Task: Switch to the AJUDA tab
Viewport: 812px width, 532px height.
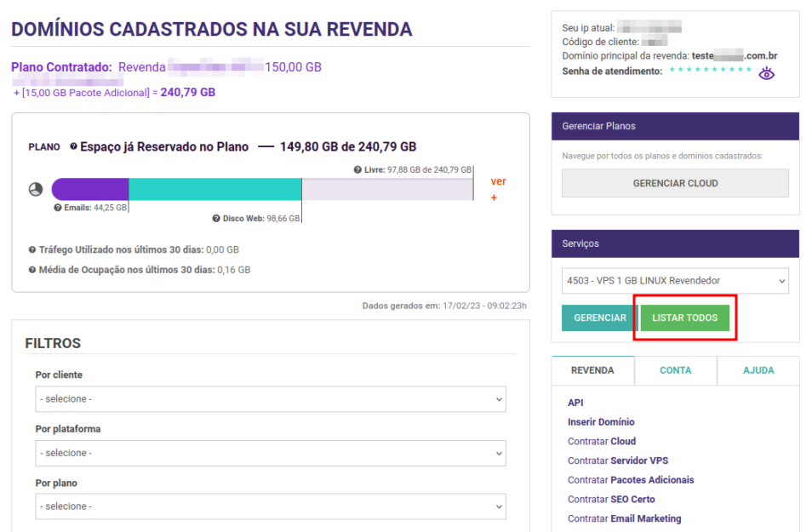Action: point(758,370)
